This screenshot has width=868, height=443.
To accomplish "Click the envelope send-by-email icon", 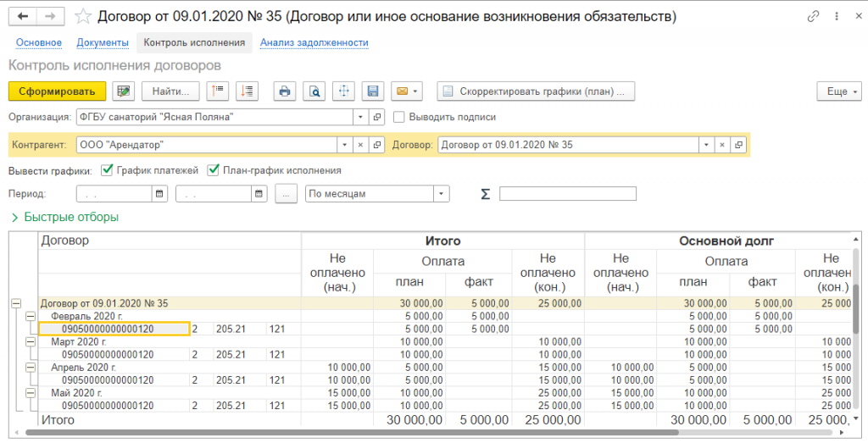I will point(402,91).
